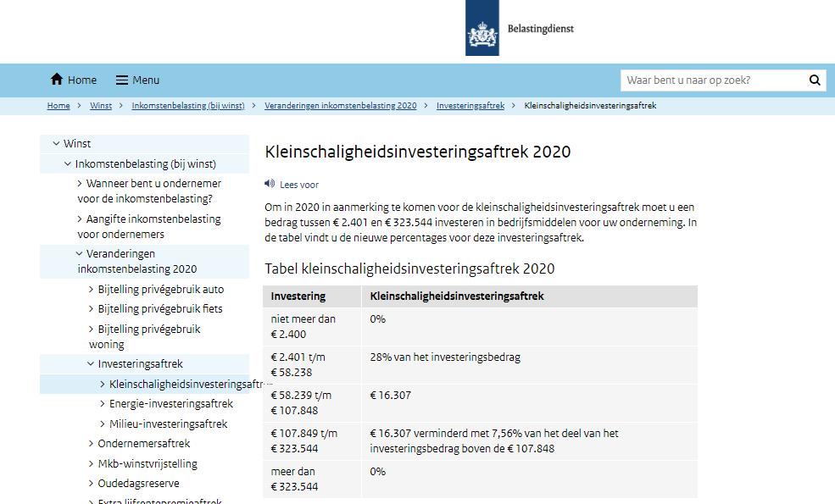Image resolution: width=835 pixels, height=504 pixels.
Task: Open Milieu-investeringsaftrek sidebar item
Action: point(169,424)
